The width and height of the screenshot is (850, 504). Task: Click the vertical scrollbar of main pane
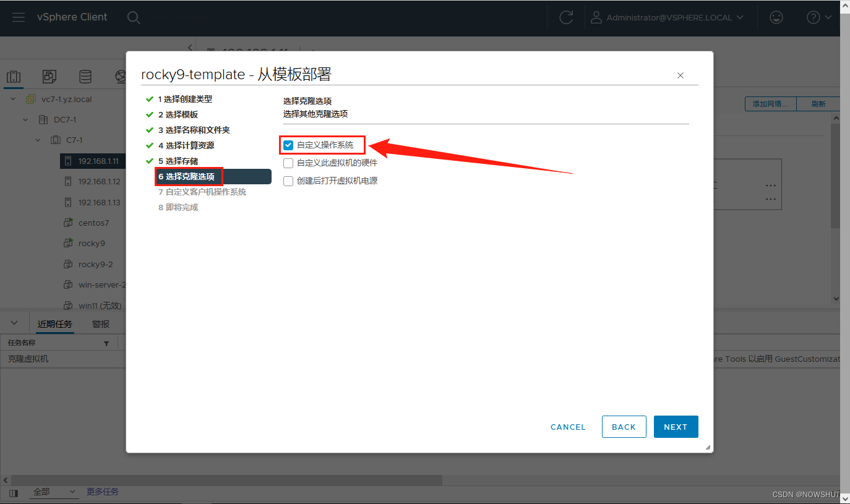(835, 176)
